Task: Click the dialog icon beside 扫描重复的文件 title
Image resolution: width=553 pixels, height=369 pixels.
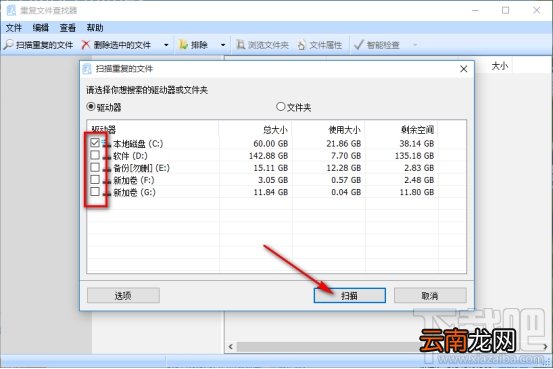Action: (x=87, y=69)
